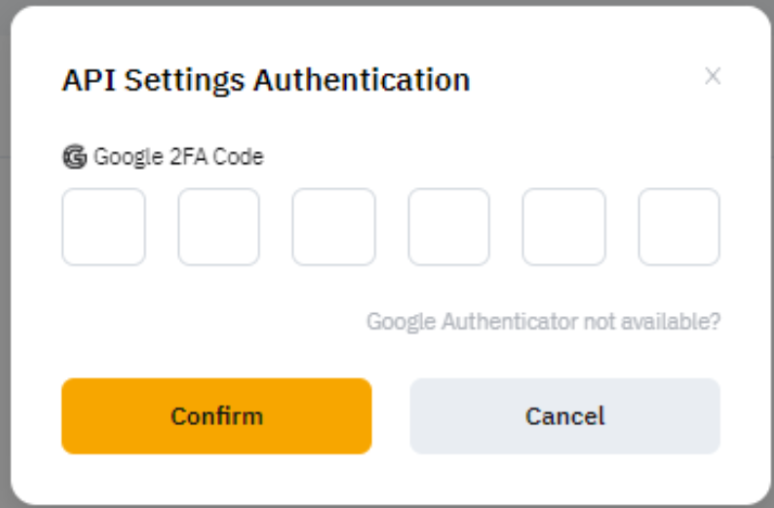This screenshot has height=508, width=774.
Task: Focus the first 2FA code digit box
Action: pos(104,227)
